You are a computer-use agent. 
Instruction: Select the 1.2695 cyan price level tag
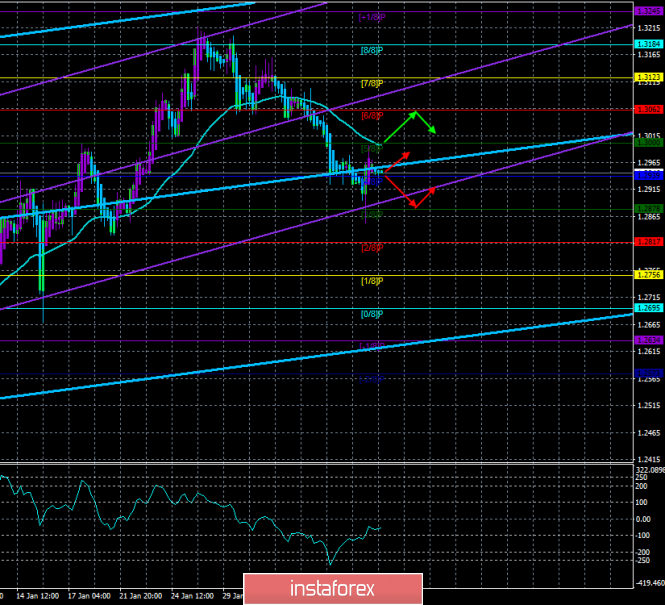648,308
